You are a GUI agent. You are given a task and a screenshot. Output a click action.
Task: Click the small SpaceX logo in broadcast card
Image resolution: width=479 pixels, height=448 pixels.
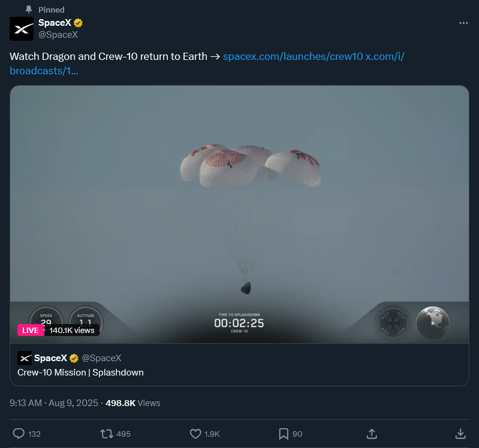tap(25, 358)
